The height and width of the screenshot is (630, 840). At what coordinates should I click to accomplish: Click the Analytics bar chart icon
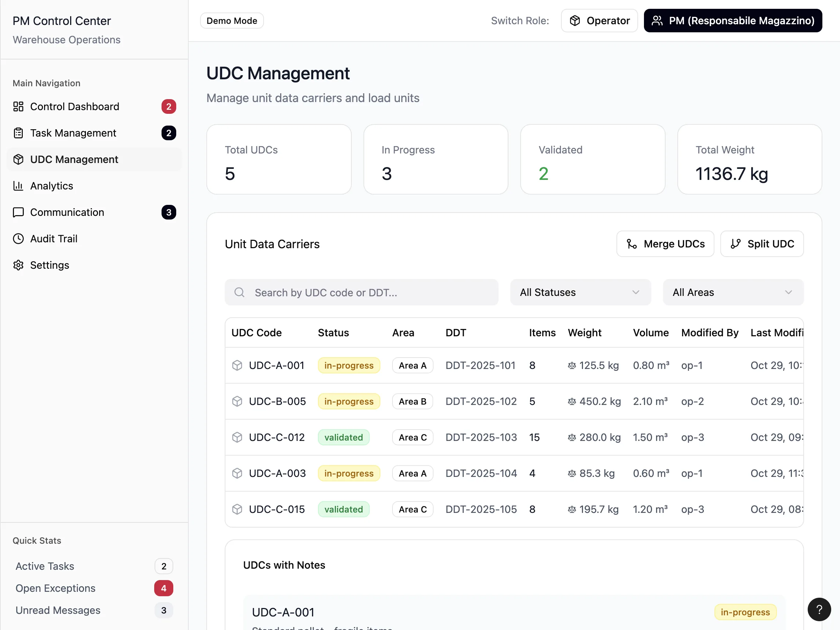18,186
